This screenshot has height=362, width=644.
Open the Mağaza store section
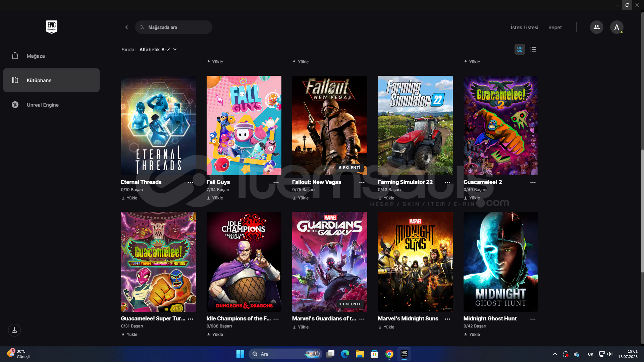click(x=51, y=56)
